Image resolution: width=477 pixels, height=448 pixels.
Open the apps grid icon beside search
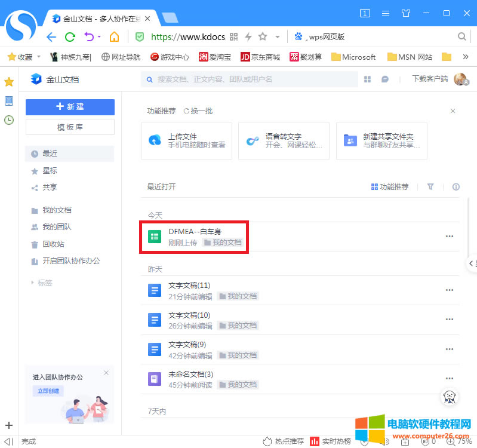click(368, 79)
